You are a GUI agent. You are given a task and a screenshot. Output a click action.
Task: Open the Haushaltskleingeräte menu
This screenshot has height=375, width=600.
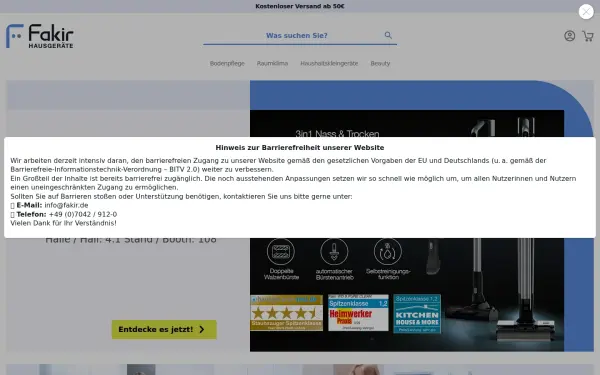tap(329, 64)
